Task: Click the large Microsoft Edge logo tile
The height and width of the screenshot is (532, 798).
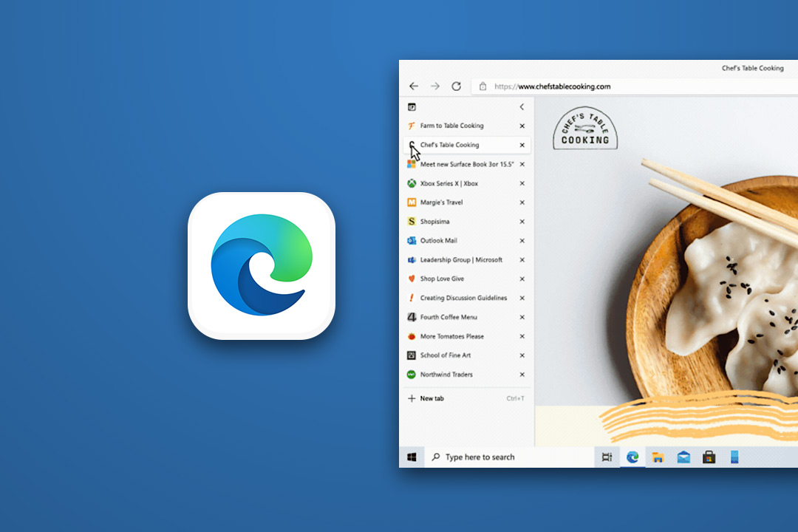Action: (262, 266)
